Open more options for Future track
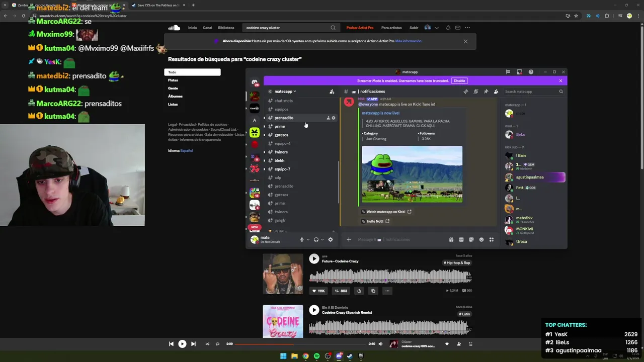This screenshot has height=362, width=644. (x=387, y=291)
